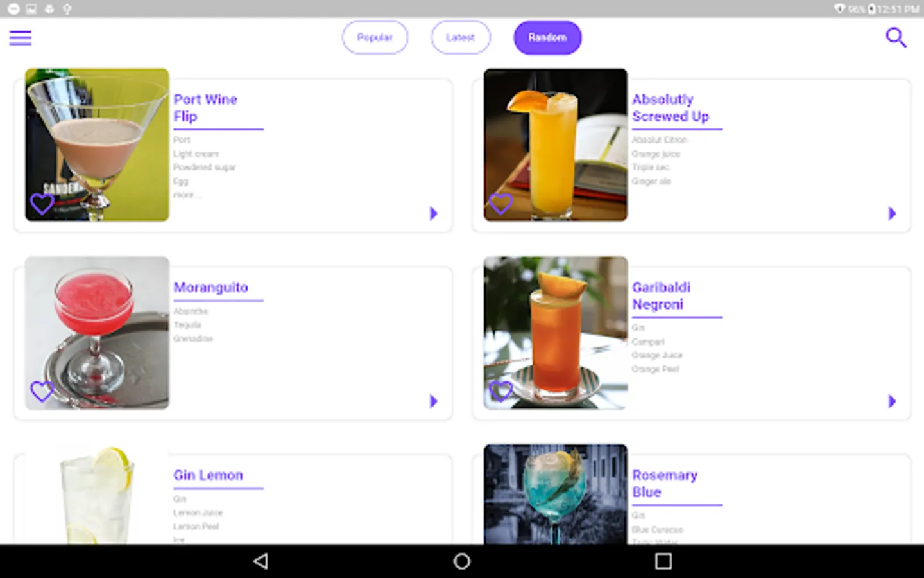Image resolution: width=924 pixels, height=578 pixels.
Task: Open the Android recent apps button
Action: (663, 561)
